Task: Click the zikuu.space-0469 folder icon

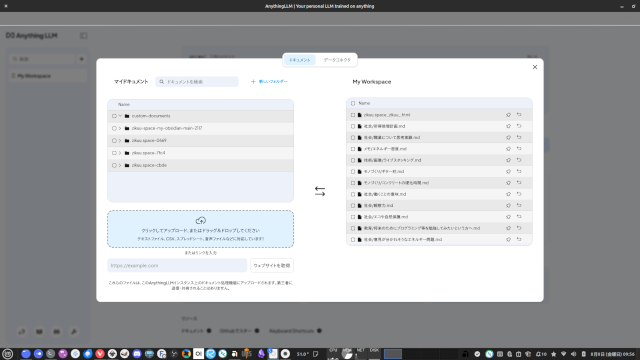Action: [x=127, y=140]
